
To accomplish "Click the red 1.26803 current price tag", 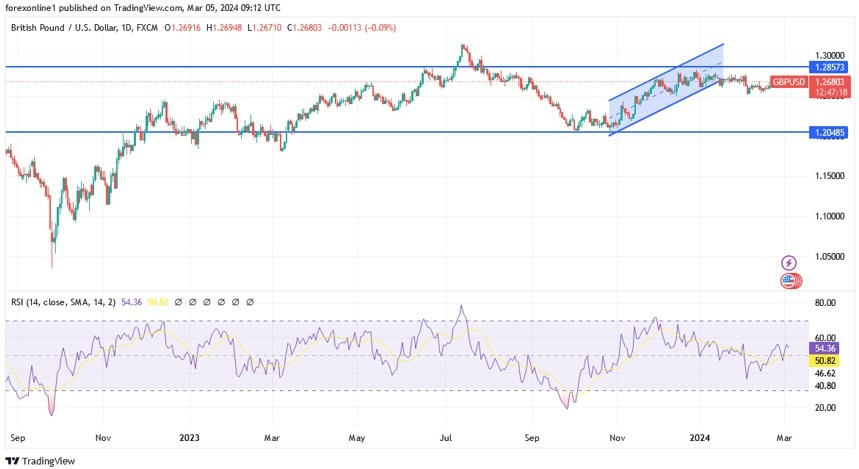I will [829, 82].
